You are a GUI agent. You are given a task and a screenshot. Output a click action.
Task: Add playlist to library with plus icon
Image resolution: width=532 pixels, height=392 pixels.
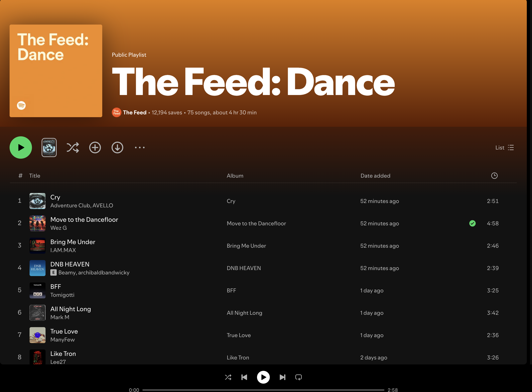coord(95,147)
